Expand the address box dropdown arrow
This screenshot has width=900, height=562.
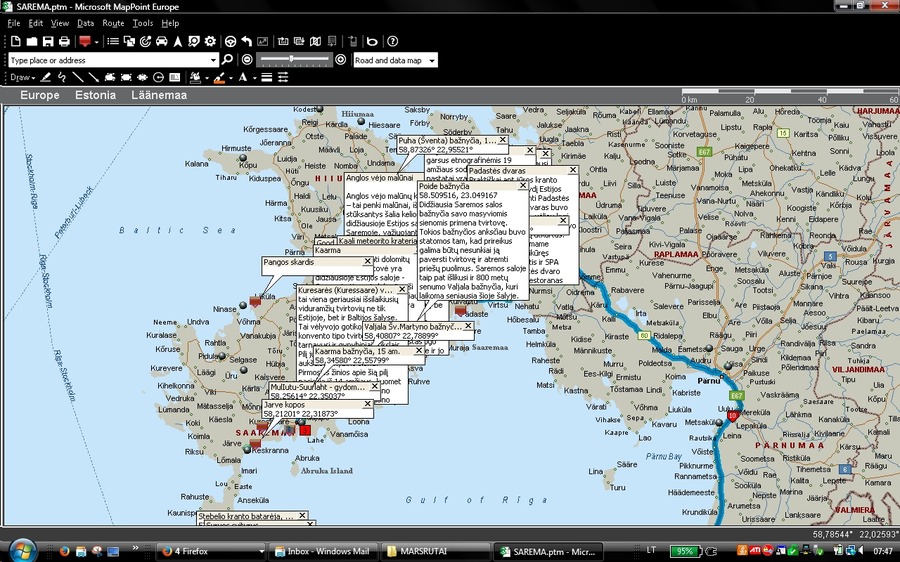tap(213, 60)
